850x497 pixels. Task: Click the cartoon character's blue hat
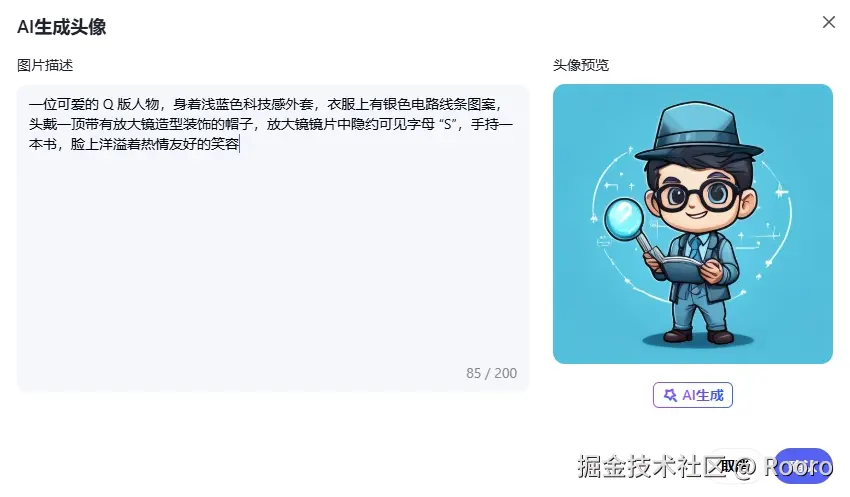click(698, 133)
